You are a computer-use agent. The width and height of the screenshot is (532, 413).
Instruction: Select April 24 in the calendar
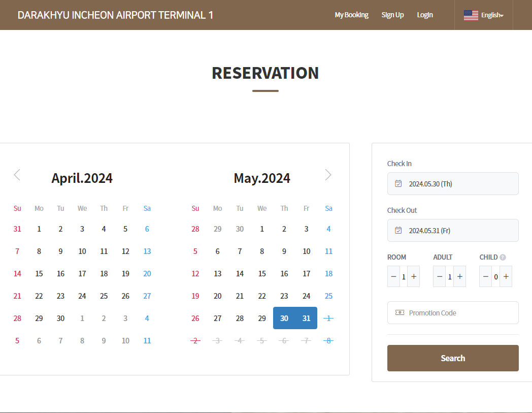click(x=82, y=296)
